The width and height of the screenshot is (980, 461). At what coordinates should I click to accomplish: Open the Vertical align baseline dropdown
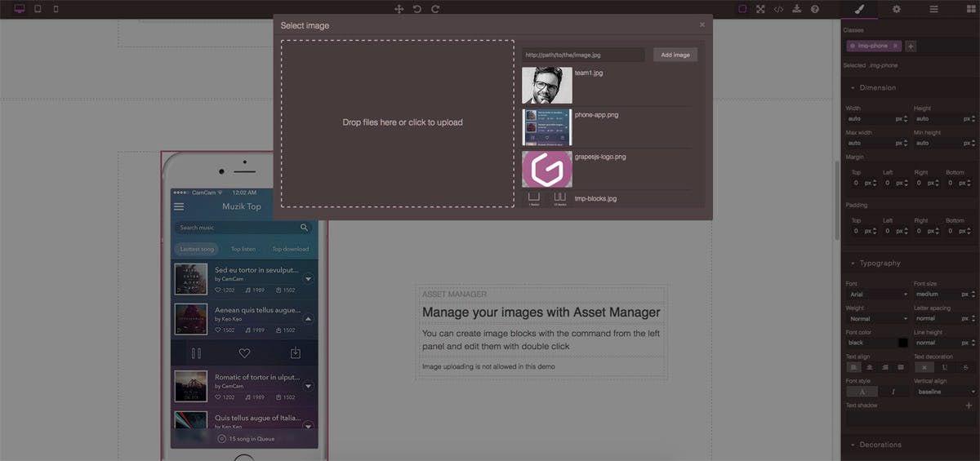tap(945, 392)
